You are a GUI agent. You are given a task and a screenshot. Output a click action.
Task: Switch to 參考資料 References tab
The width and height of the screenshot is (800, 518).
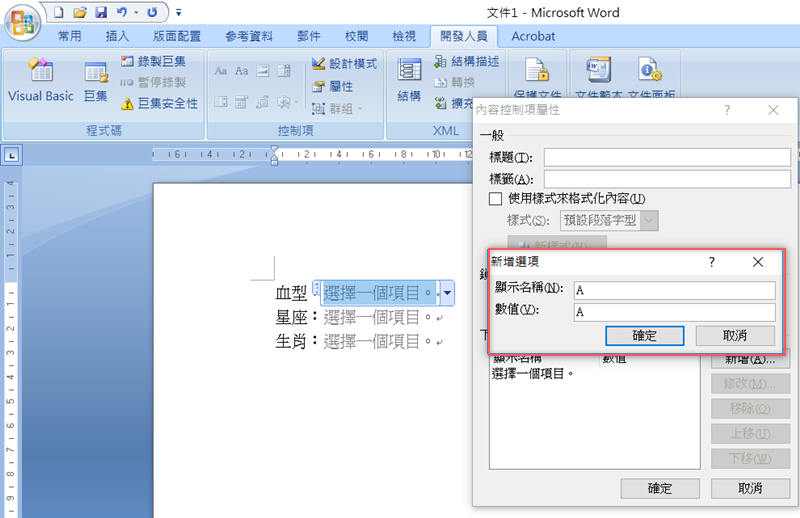[249, 36]
